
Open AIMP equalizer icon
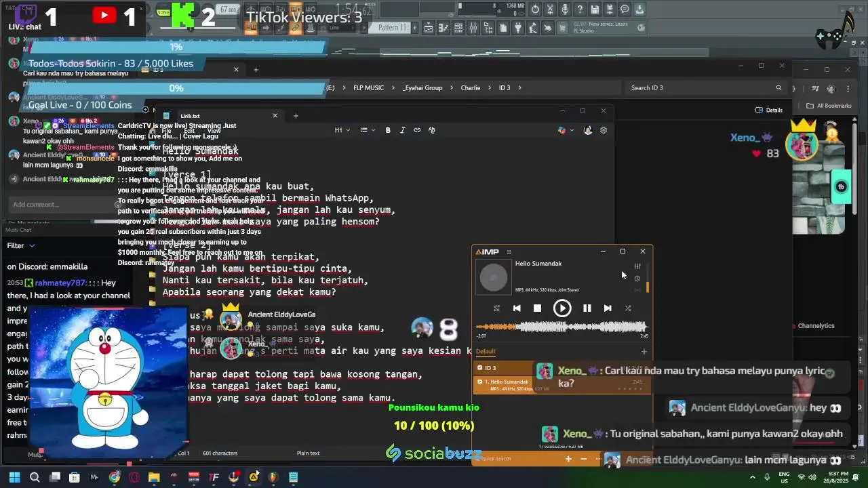[637, 266]
